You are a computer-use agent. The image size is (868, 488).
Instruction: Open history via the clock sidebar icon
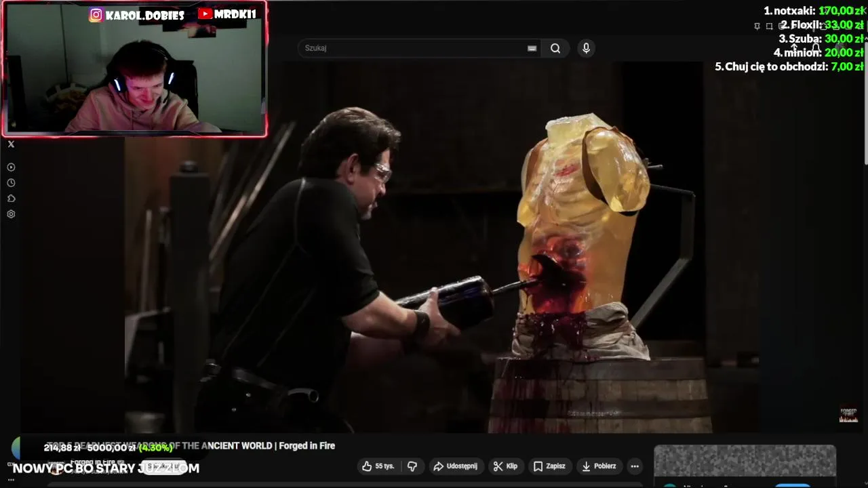click(x=11, y=183)
